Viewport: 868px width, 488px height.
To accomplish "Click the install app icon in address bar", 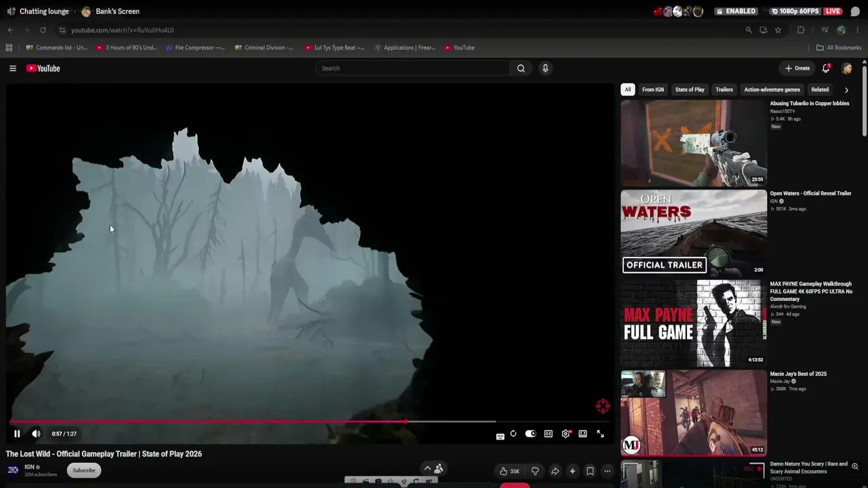I will (x=764, y=30).
